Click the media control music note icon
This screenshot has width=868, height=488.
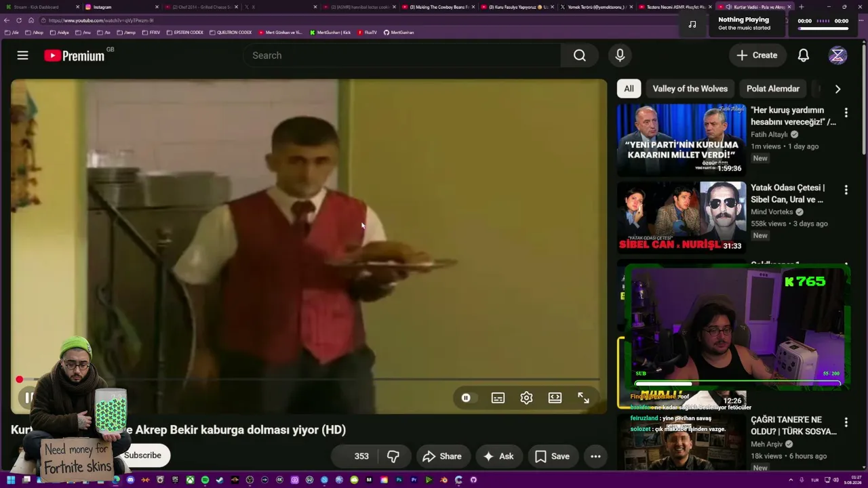click(692, 24)
